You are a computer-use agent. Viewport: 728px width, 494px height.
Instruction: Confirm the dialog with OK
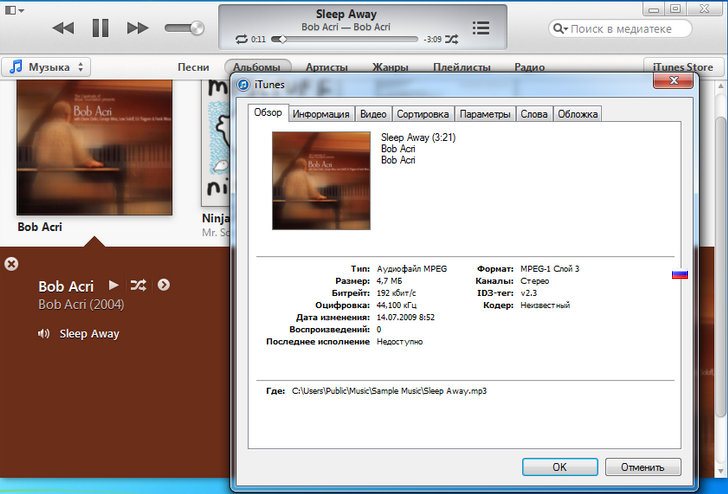pos(560,467)
